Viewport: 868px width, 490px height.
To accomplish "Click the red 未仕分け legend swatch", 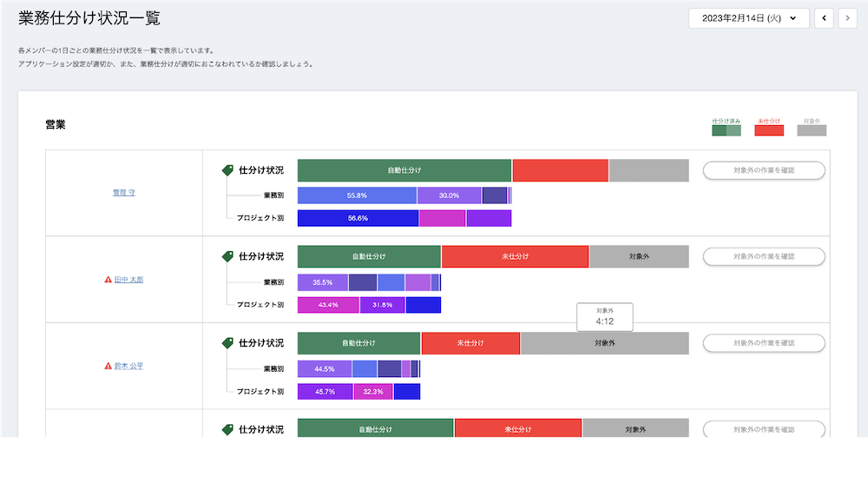I will point(769,130).
